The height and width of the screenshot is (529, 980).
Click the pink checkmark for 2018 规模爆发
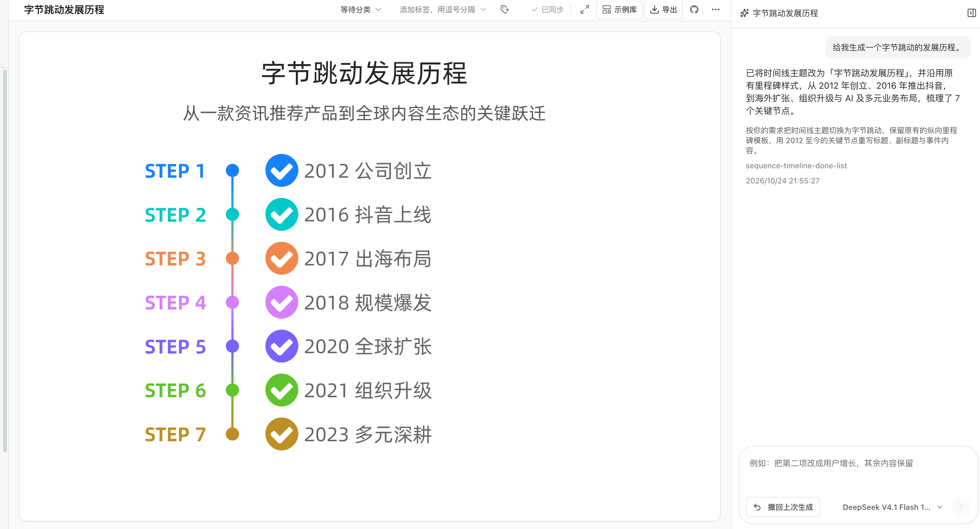point(282,302)
